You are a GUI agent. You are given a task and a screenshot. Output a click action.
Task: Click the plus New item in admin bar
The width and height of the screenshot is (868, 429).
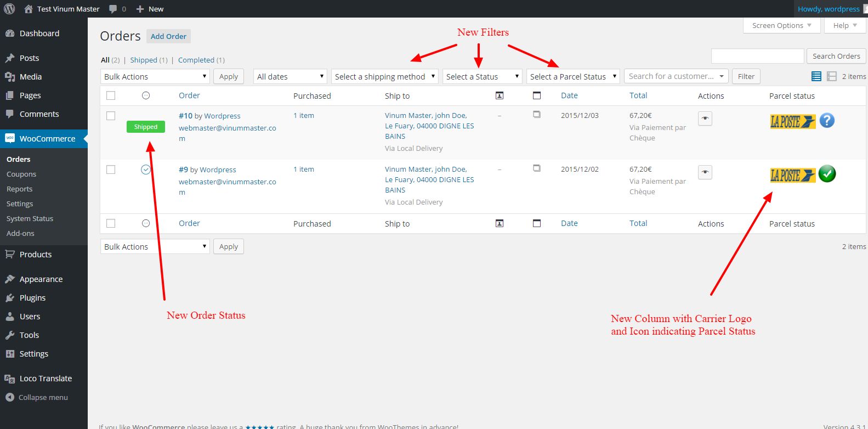click(149, 9)
